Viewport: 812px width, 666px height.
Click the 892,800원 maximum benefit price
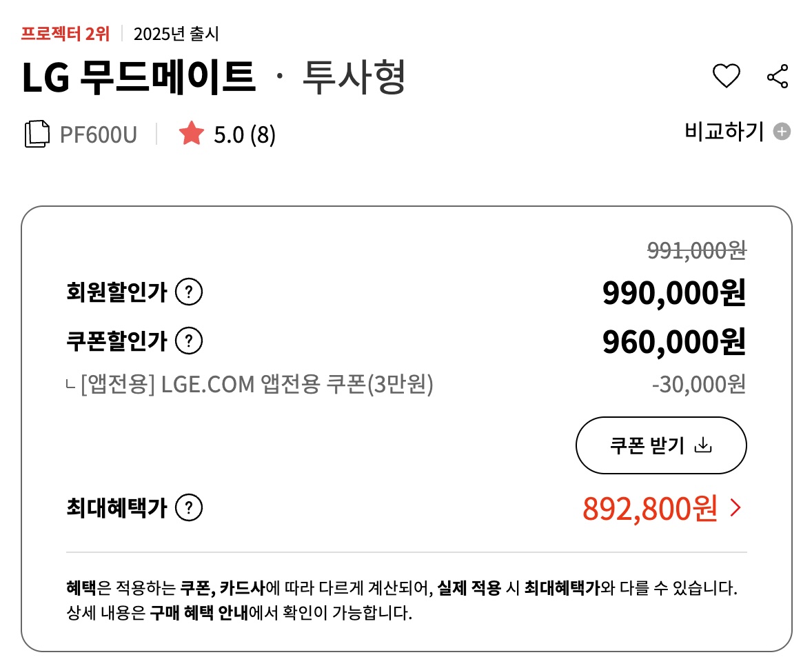[649, 509]
